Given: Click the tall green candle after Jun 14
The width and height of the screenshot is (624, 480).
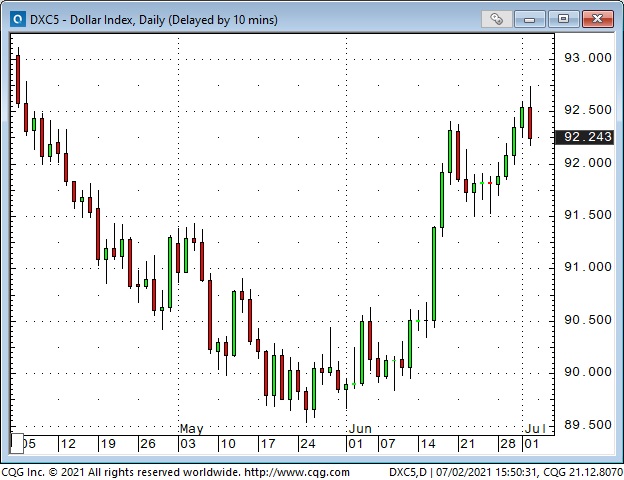Looking at the screenshot, I should pos(434,274).
